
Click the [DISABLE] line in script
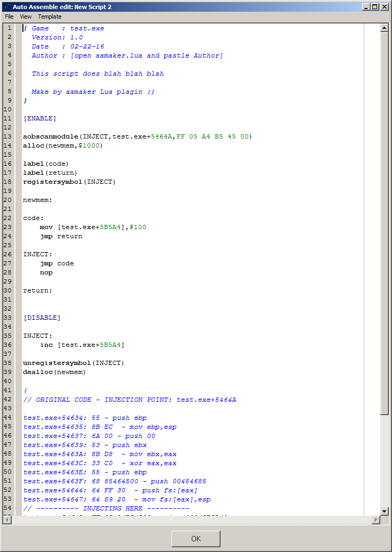(x=42, y=318)
